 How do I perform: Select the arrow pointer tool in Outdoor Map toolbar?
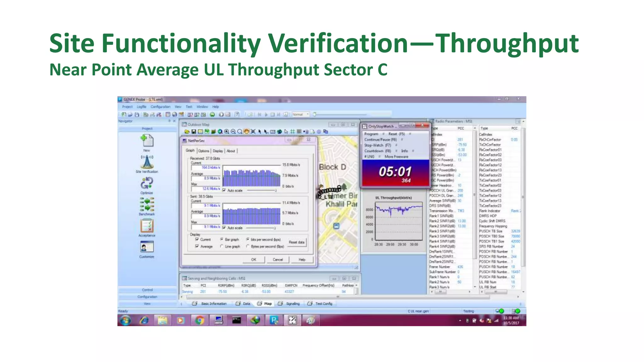tap(260, 131)
